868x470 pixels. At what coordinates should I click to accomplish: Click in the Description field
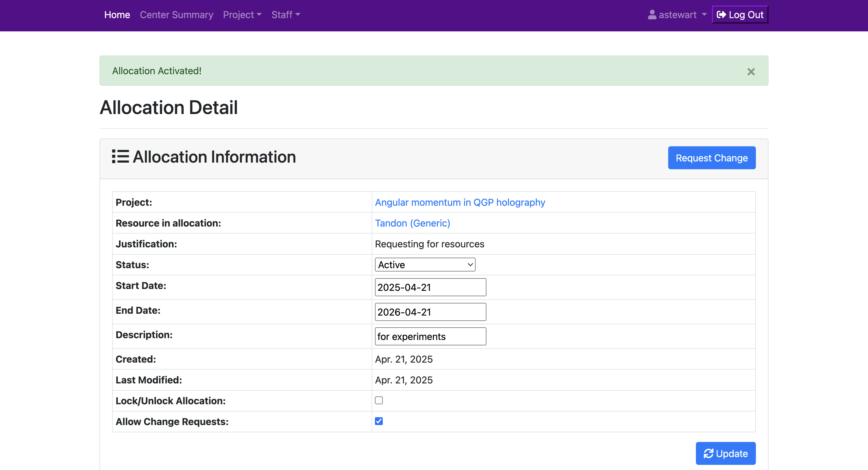430,336
